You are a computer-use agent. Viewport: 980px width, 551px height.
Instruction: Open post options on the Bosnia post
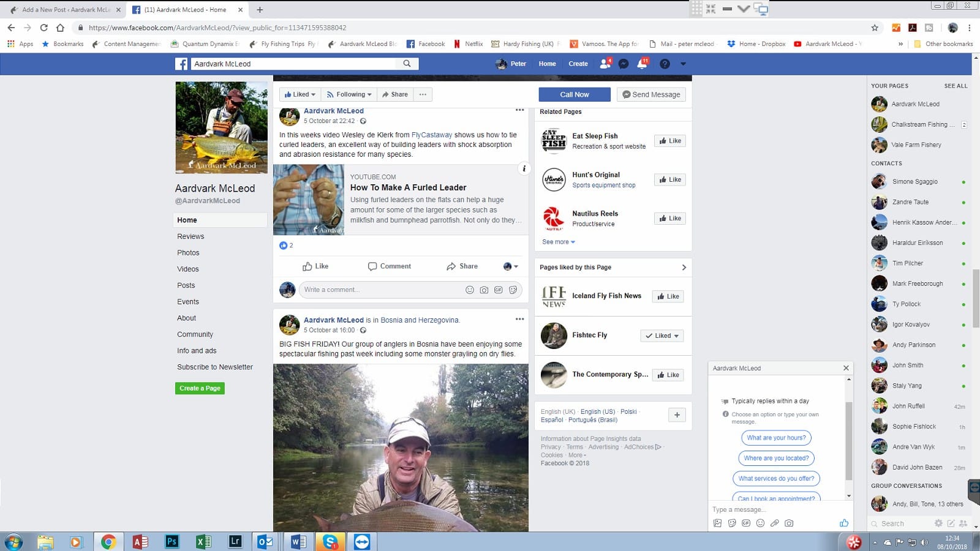click(519, 319)
